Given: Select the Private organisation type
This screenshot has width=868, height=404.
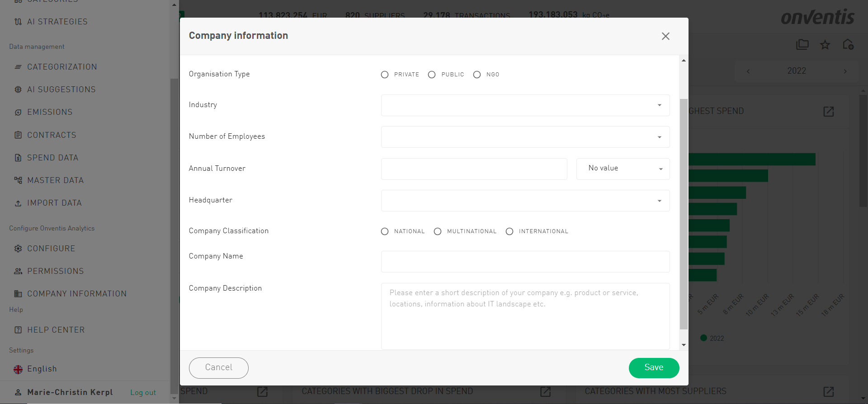Looking at the screenshot, I should [385, 75].
